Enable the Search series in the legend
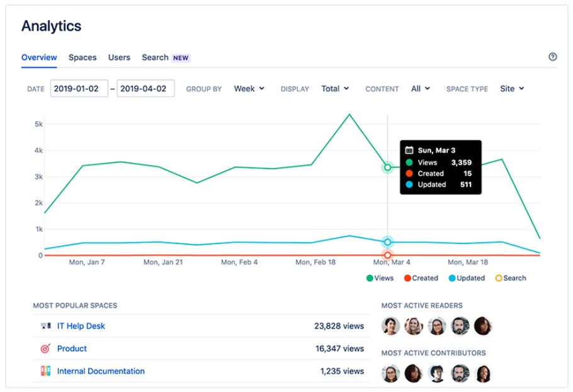The width and height of the screenshot is (573, 392). [x=511, y=278]
